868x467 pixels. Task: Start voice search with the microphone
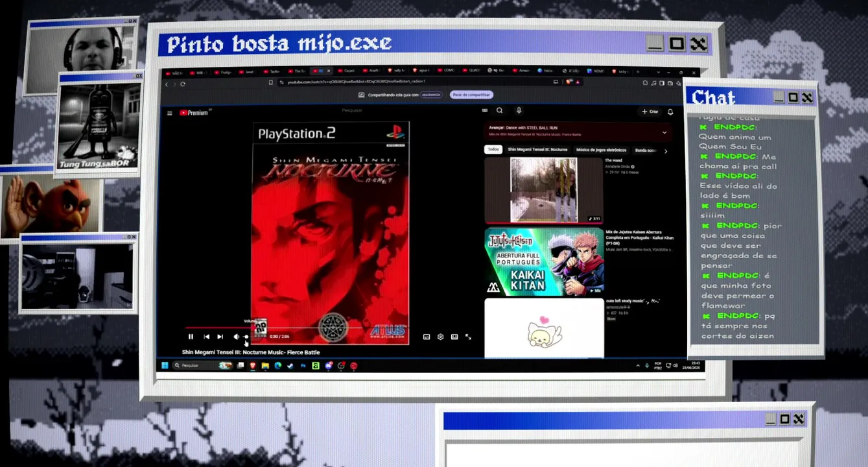coord(519,111)
